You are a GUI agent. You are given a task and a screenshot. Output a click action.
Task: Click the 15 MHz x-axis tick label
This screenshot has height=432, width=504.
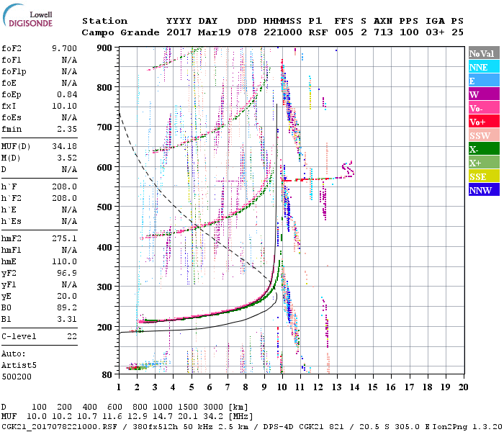[x=372, y=387]
